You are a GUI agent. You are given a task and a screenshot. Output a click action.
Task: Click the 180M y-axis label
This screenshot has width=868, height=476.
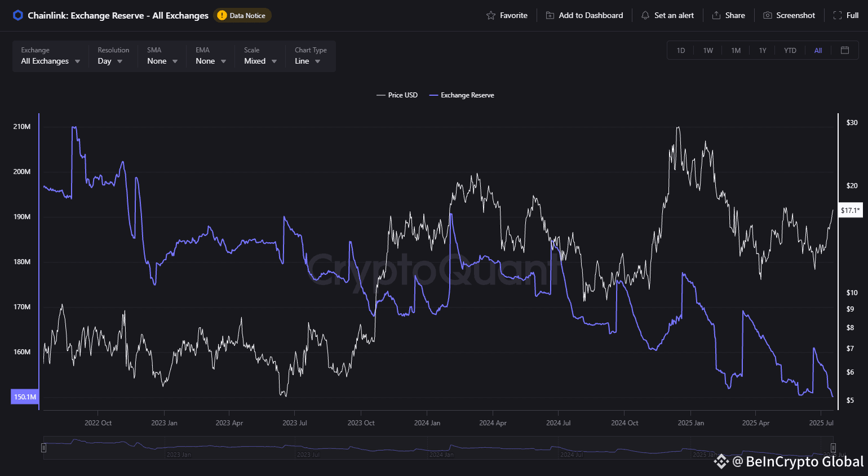click(22, 262)
